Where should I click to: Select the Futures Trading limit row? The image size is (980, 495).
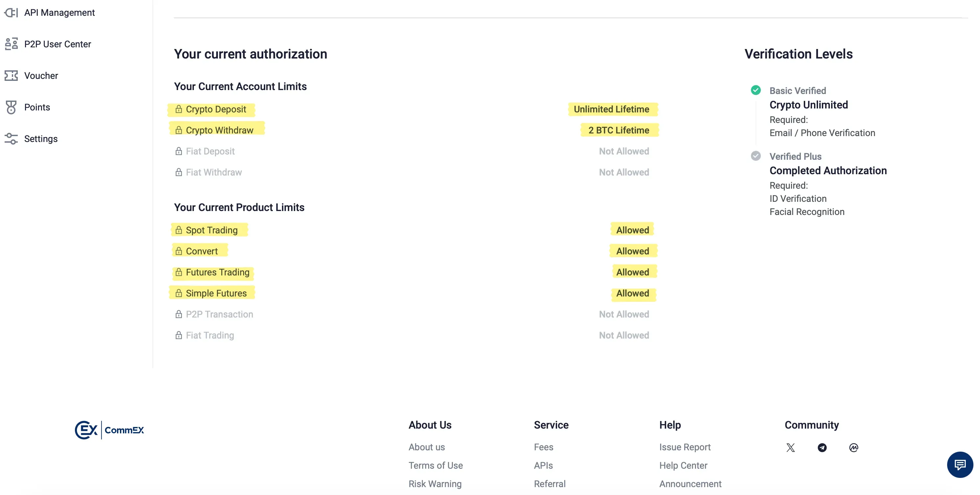[x=217, y=272]
